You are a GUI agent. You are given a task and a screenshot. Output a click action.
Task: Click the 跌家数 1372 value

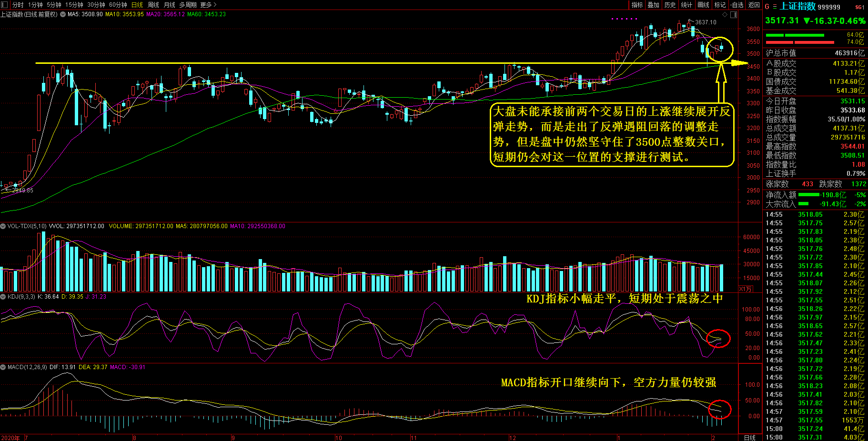pos(858,184)
